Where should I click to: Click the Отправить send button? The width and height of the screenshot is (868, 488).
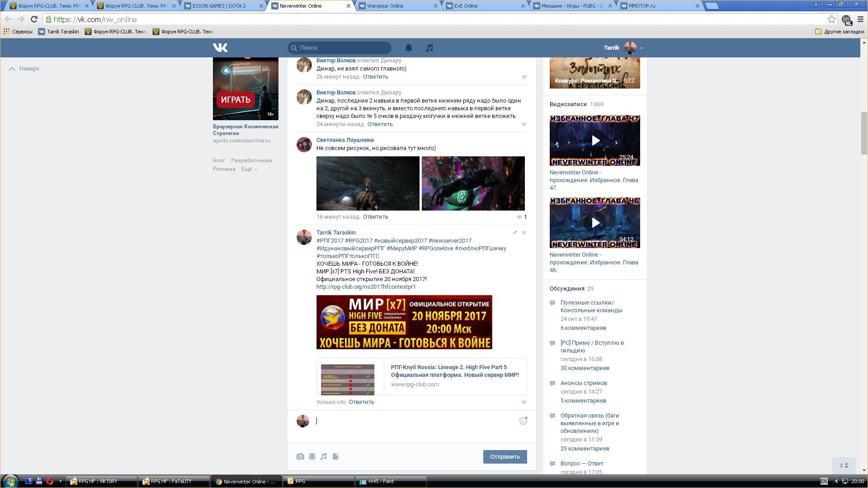click(505, 457)
